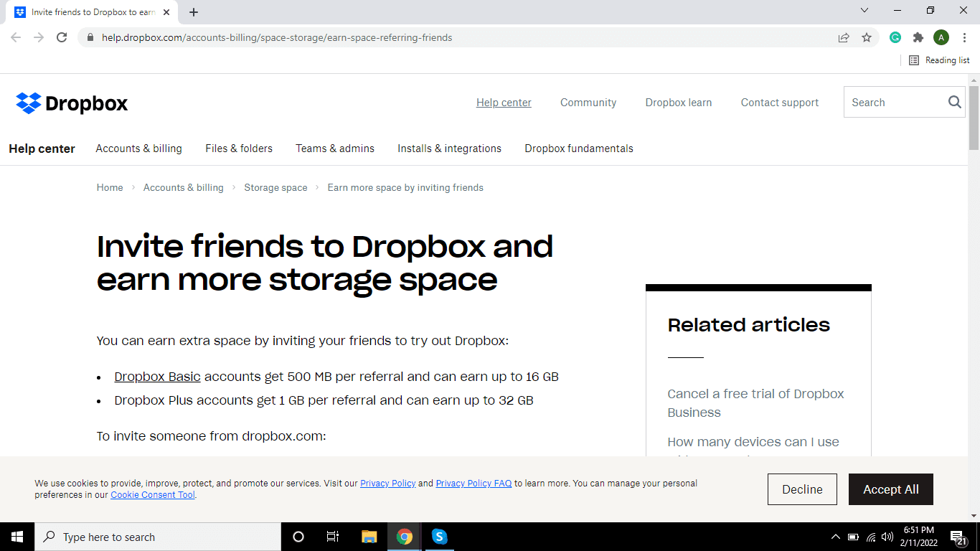Viewport: 980px width, 551px height.
Task: Open the Skype app from the taskbar
Action: pos(439,536)
